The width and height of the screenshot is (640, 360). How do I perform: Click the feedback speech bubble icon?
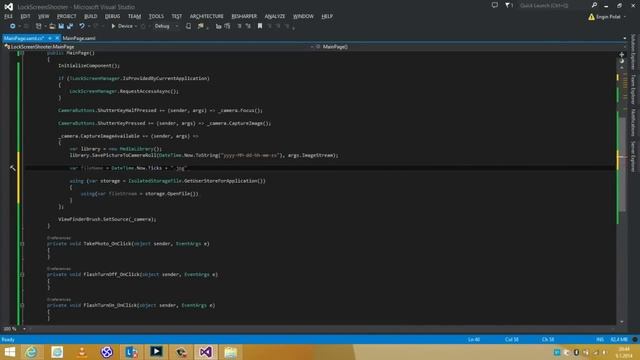495,6
